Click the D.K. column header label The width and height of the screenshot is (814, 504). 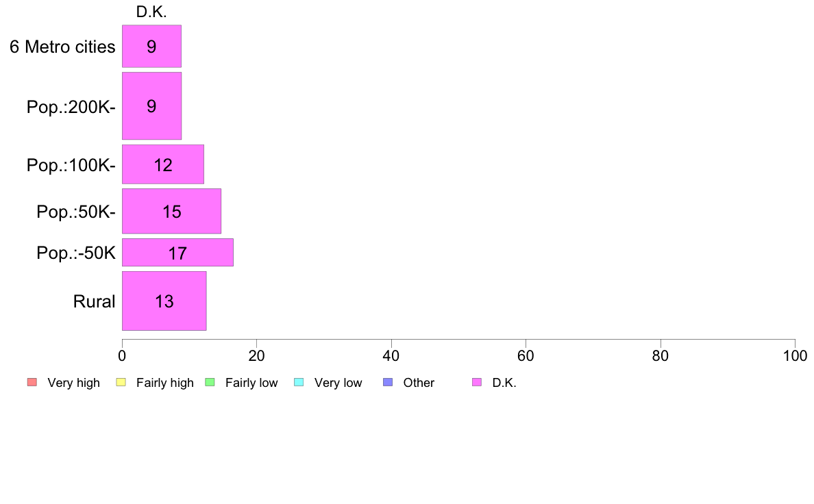[151, 12]
